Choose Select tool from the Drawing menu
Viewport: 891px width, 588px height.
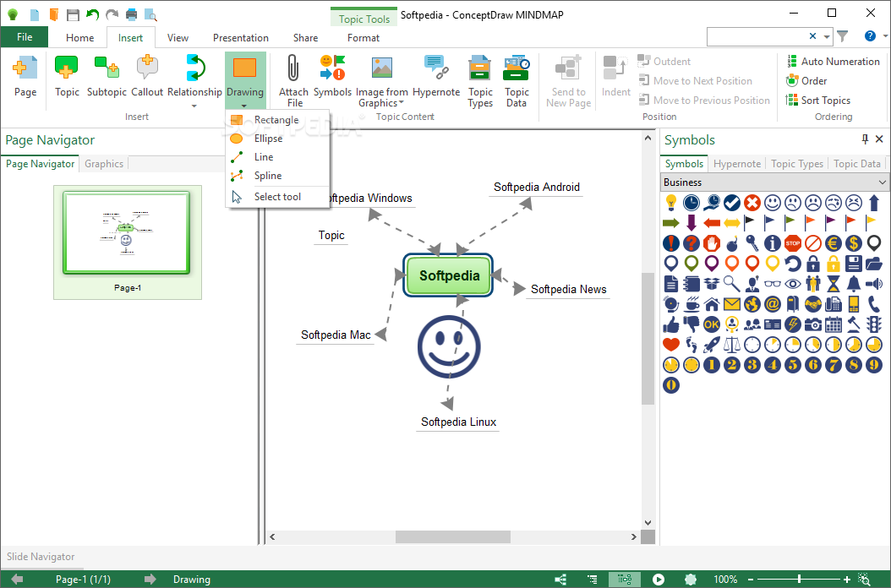(x=278, y=197)
